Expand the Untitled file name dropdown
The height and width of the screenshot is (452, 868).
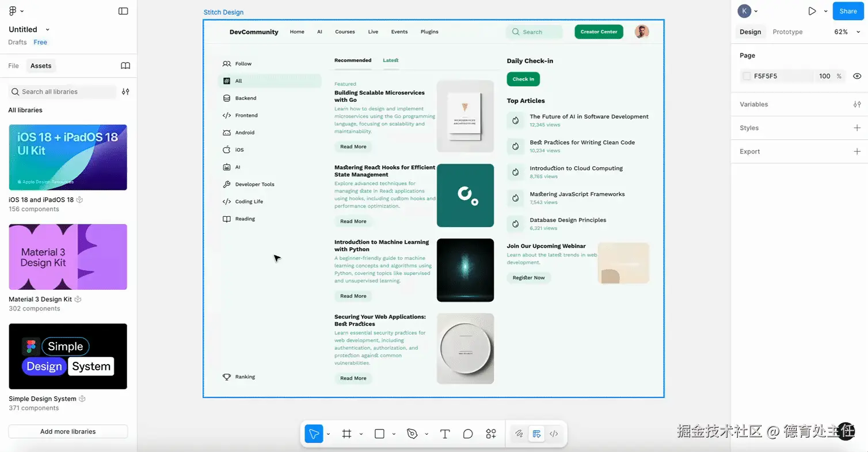[48, 29]
